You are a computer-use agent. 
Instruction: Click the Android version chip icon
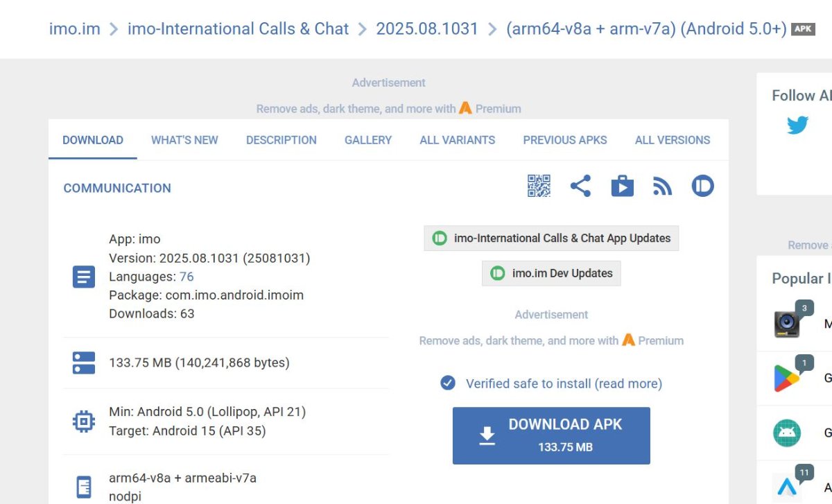point(84,421)
